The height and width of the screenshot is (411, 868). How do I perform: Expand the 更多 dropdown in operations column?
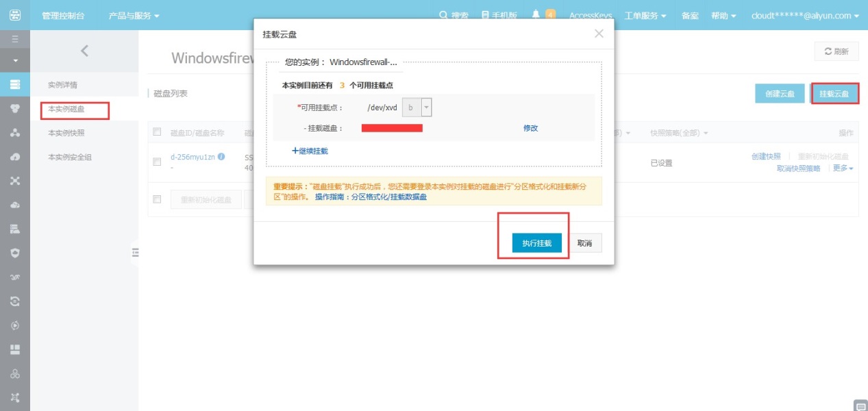[x=843, y=169]
